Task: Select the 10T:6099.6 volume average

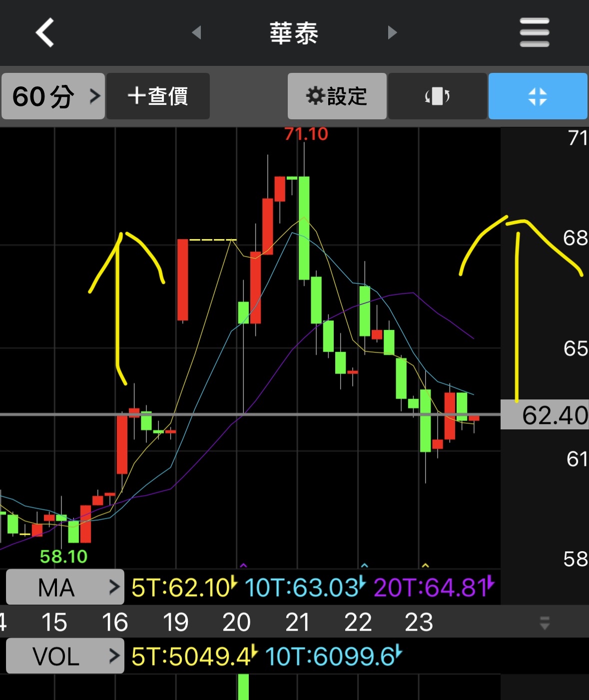Action: pyautogui.click(x=334, y=656)
